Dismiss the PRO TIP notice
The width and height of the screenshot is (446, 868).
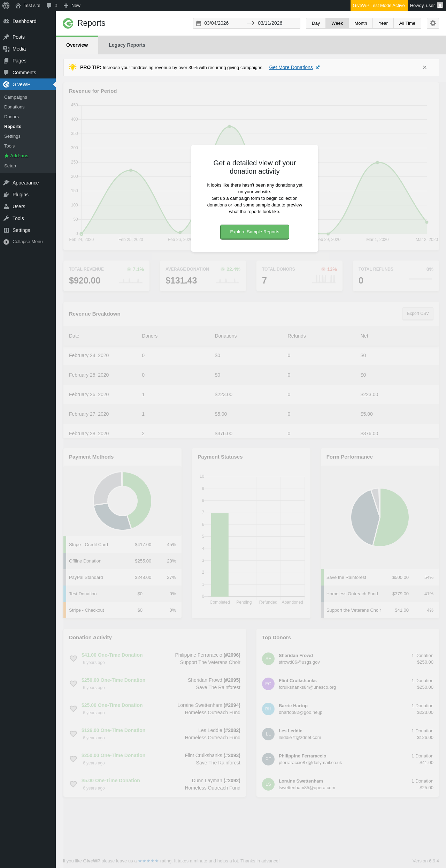point(424,67)
